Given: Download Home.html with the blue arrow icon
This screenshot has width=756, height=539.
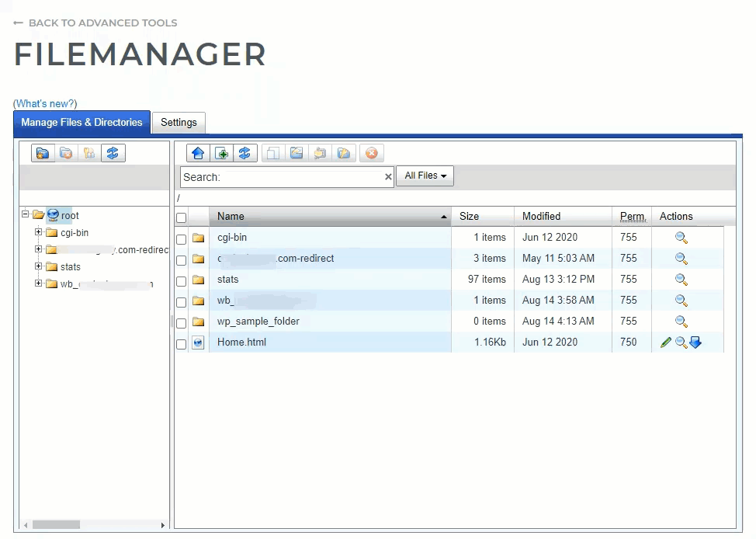Looking at the screenshot, I should 696,342.
